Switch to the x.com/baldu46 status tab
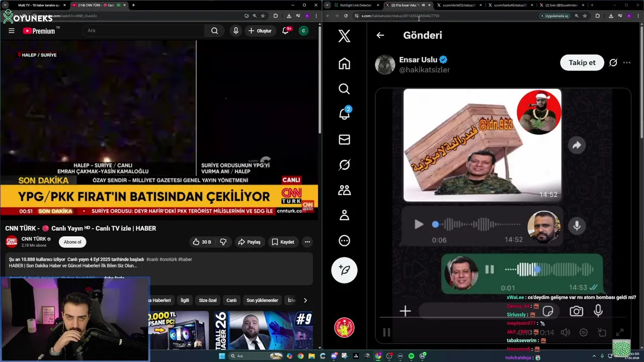This screenshot has width=644, height=362. point(510,5)
